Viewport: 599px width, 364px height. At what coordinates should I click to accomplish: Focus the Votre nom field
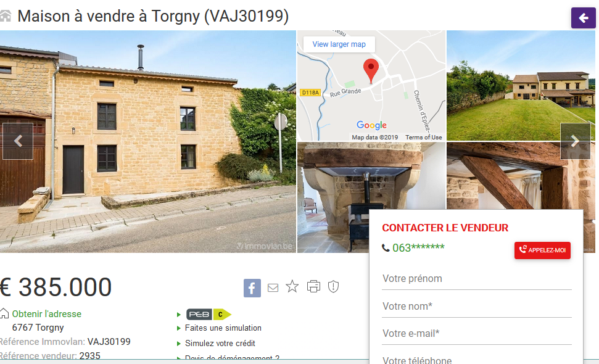[477, 307]
